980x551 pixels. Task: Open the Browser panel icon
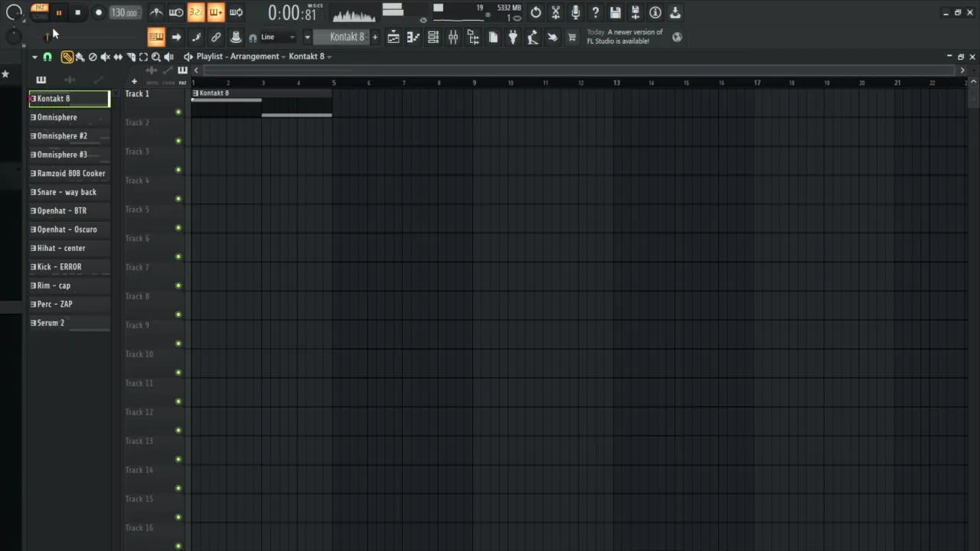pyautogui.click(x=473, y=37)
